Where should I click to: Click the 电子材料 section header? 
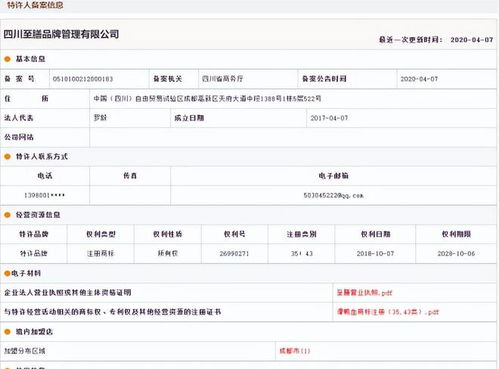pos(26,273)
